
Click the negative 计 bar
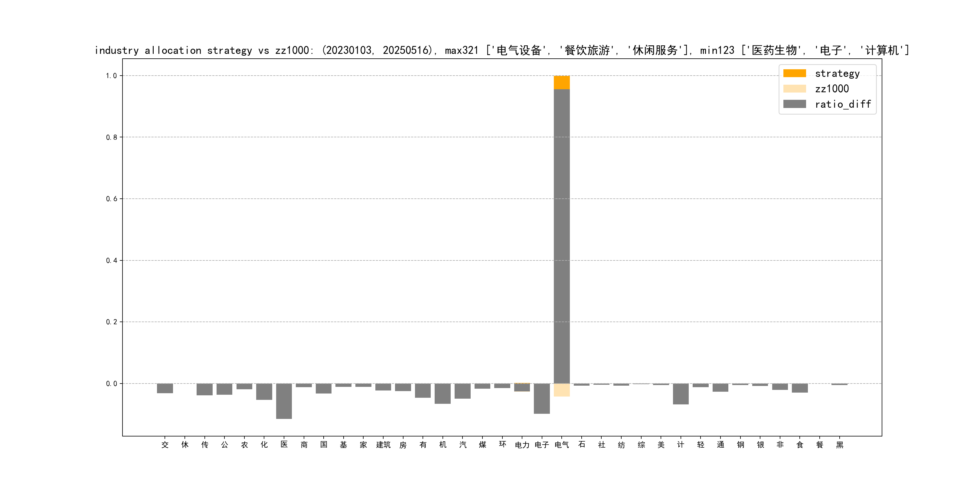[681, 394]
